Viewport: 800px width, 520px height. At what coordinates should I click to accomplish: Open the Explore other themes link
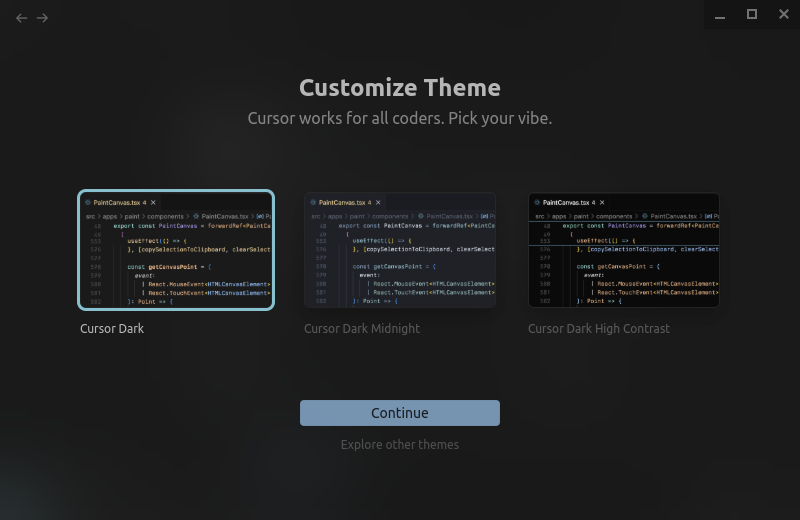pyautogui.click(x=400, y=444)
